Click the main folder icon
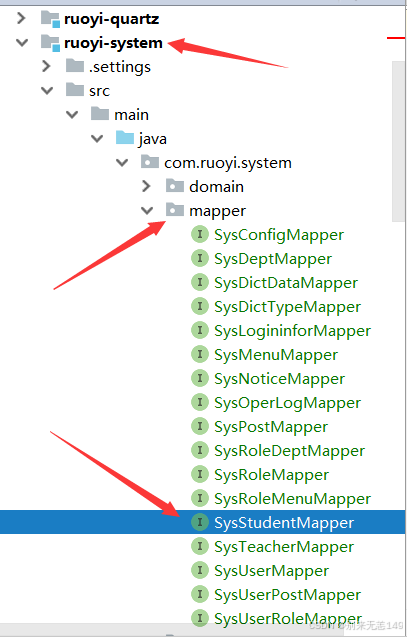The width and height of the screenshot is (407, 637). coord(100,114)
